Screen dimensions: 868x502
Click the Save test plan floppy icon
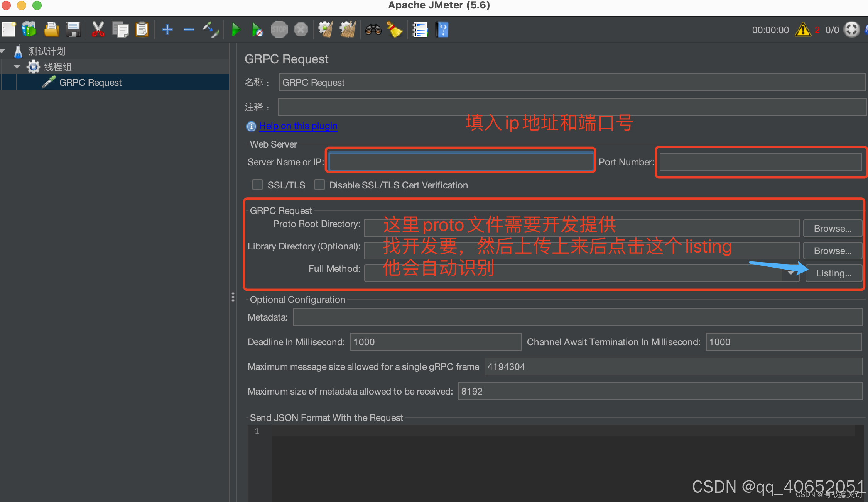tap(73, 30)
